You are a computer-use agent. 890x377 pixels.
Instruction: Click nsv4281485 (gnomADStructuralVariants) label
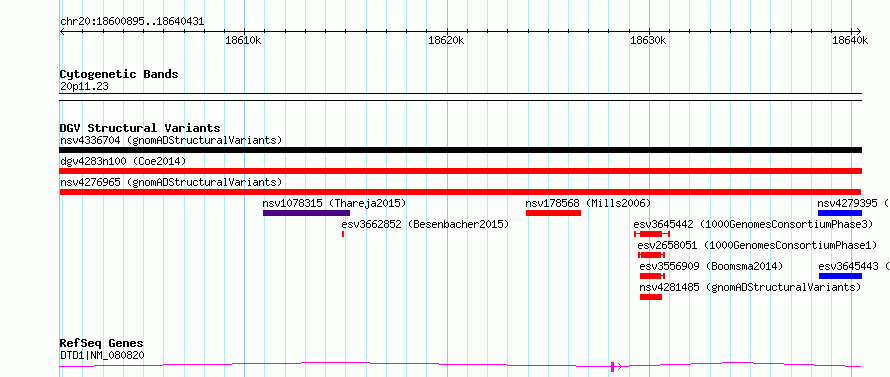[750, 287]
